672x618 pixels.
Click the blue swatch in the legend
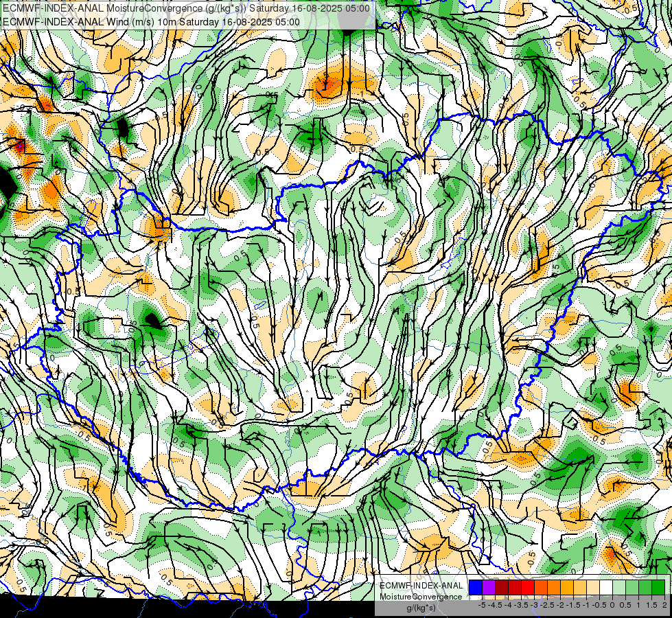[x=476, y=587]
